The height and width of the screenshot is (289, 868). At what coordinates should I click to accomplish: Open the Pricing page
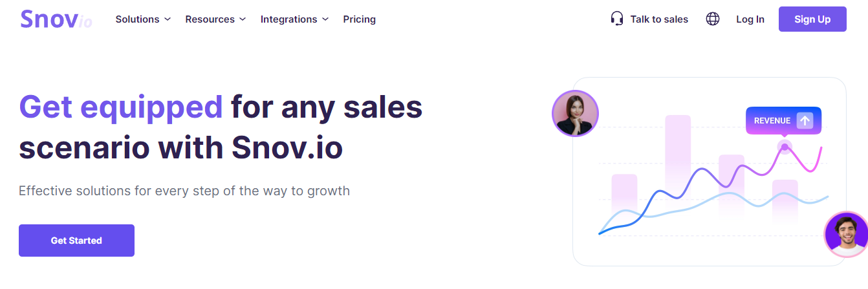coord(359,19)
